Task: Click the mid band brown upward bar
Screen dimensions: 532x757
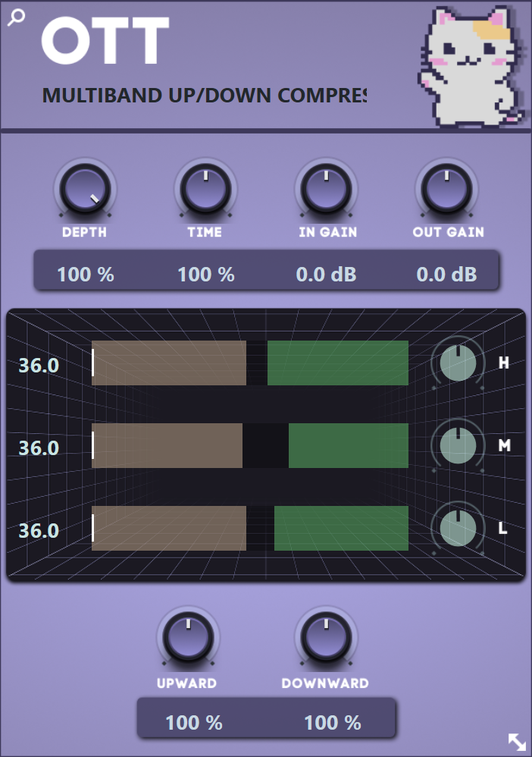Action: [x=167, y=445]
